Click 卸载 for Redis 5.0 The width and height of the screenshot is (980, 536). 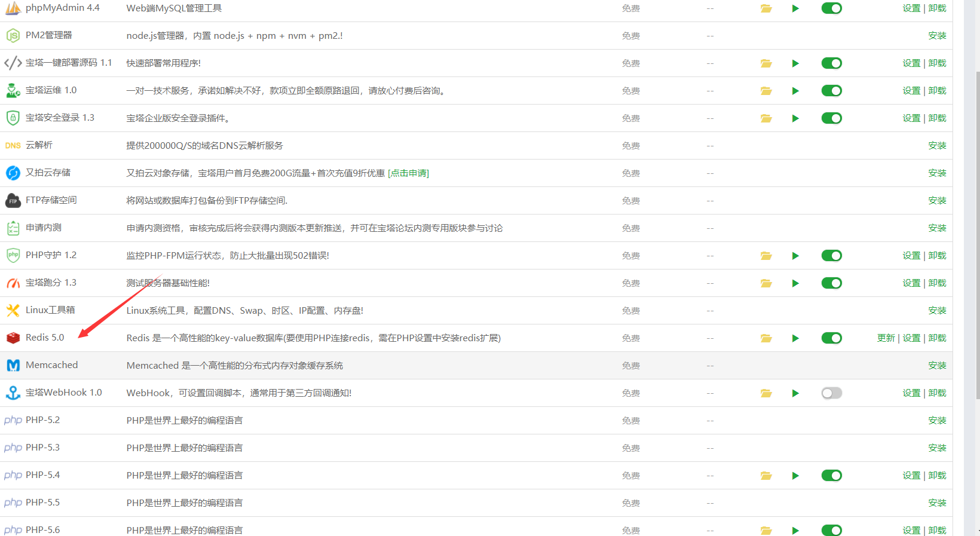938,338
